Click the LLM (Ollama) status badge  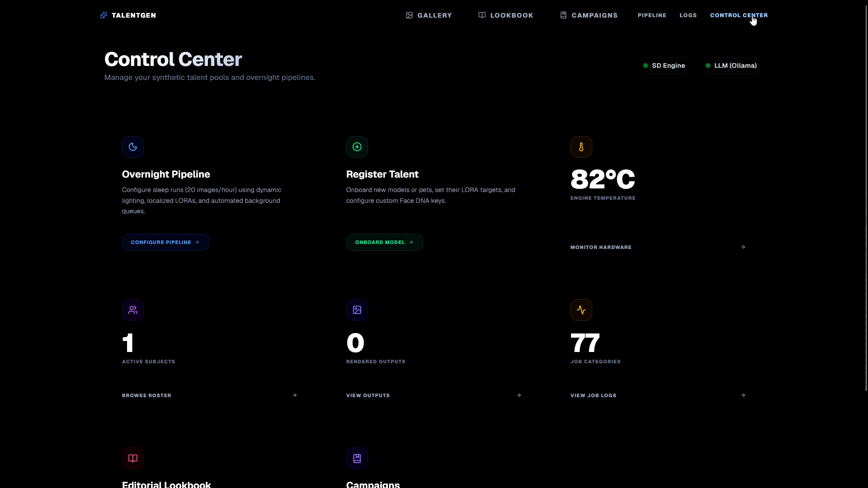tap(731, 66)
